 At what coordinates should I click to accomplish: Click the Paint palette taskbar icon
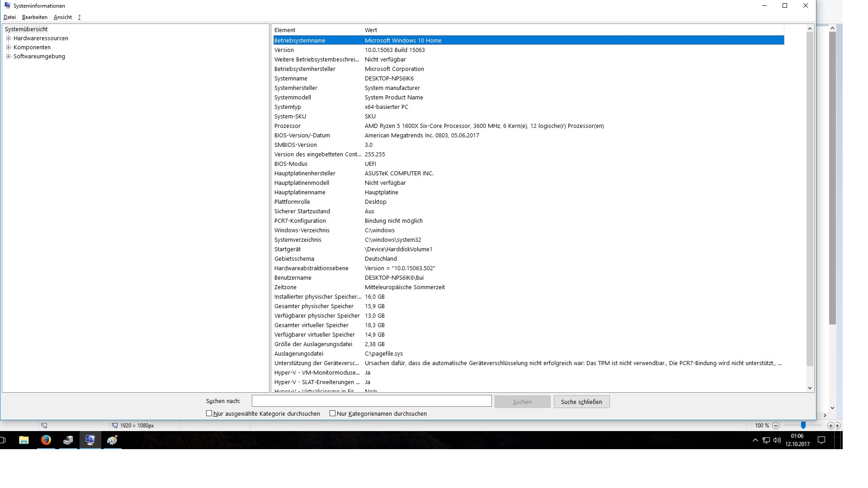[112, 440]
